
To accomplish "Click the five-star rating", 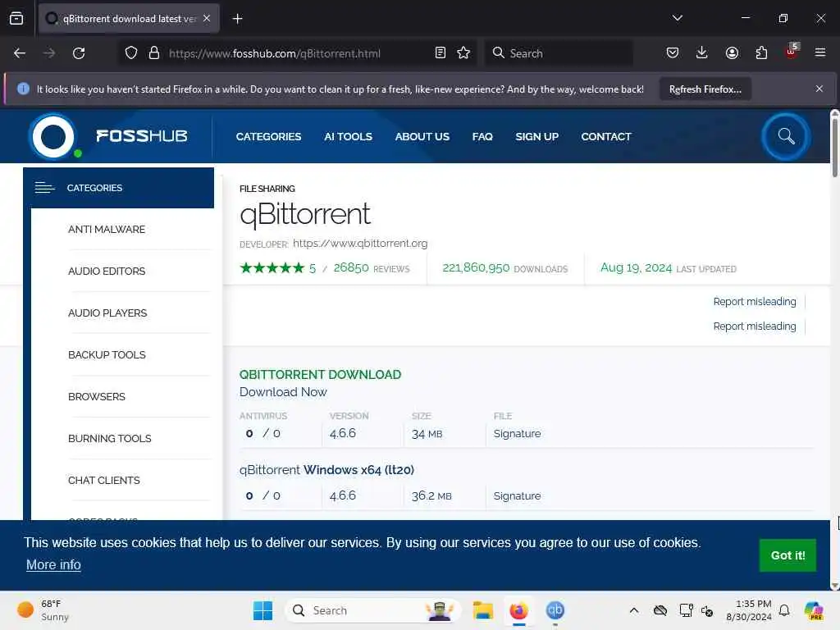I will point(272,268).
